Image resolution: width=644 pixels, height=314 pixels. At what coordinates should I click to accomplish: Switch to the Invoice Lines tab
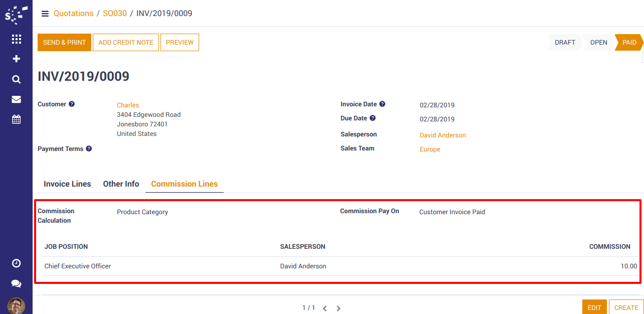click(67, 184)
